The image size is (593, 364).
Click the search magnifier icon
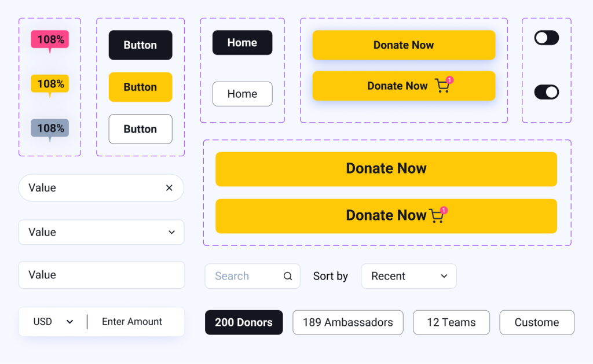pyautogui.click(x=288, y=276)
